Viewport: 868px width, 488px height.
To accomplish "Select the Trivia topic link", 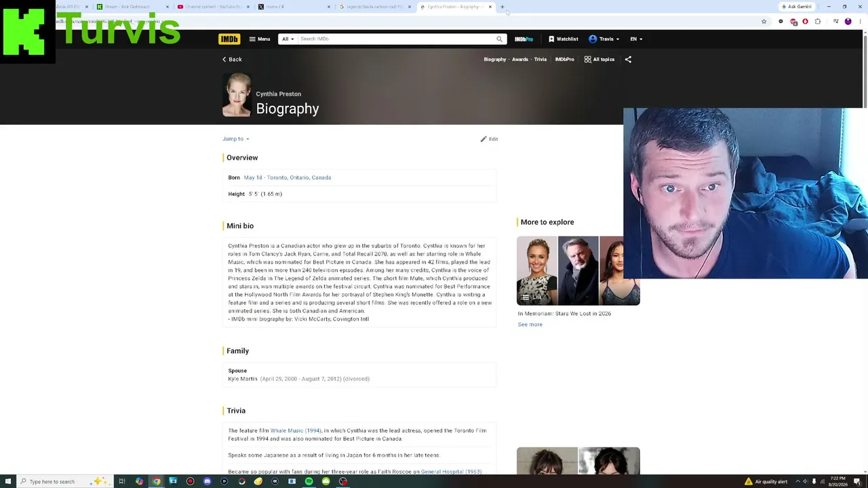I will (540, 60).
